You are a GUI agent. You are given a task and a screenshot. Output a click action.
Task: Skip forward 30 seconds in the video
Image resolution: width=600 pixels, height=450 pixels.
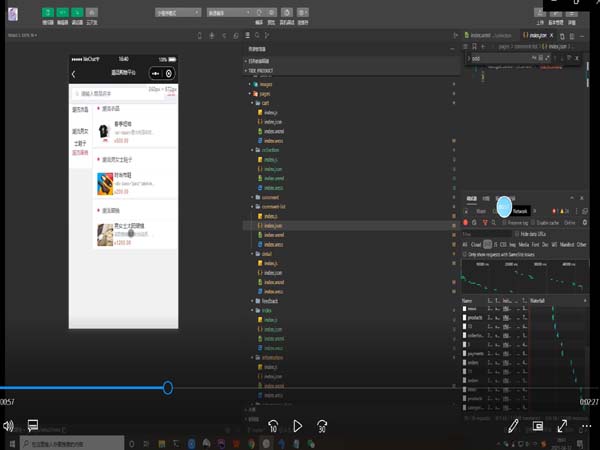pyautogui.click(x=323, y=425)
